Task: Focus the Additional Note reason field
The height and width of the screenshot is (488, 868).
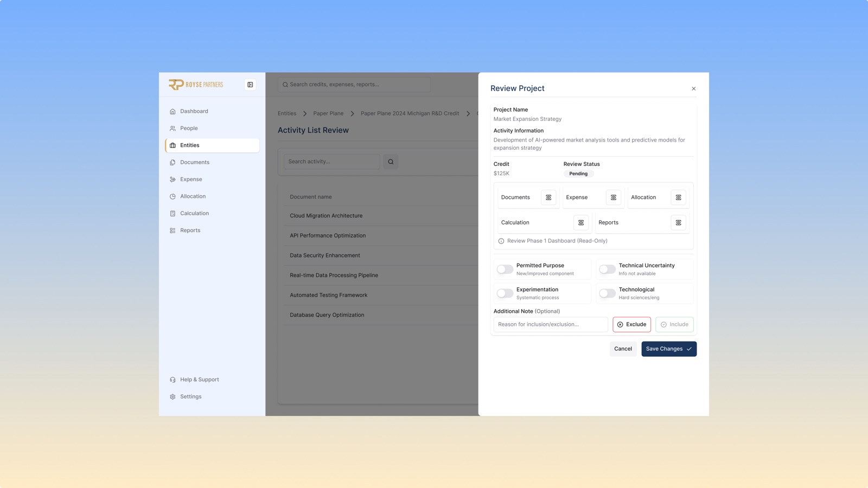Action: coord(551,324)
